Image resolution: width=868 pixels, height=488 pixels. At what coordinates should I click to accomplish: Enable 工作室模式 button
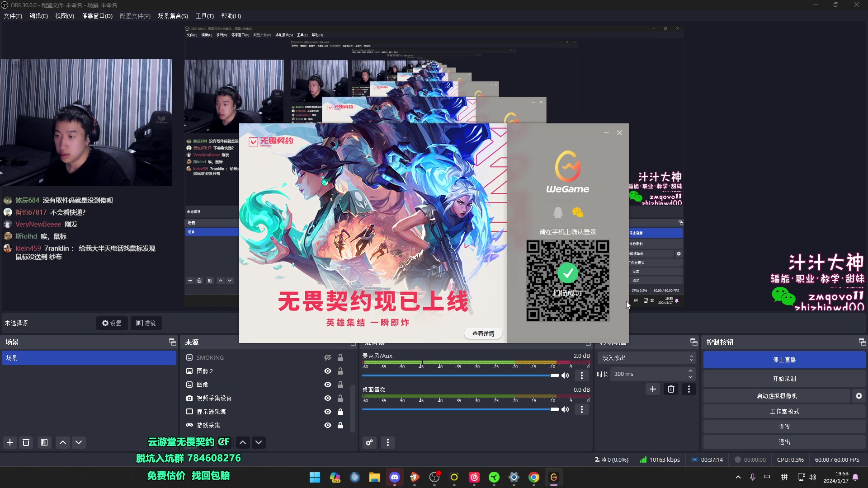pyautogui.click(x=784, y=411)
